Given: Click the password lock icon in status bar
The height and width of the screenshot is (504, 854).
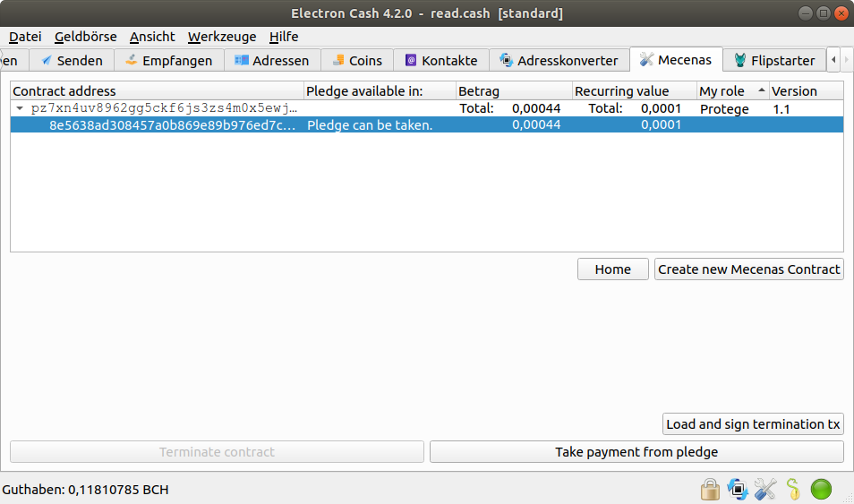Looking at the screenshot, I should (710, 490).
